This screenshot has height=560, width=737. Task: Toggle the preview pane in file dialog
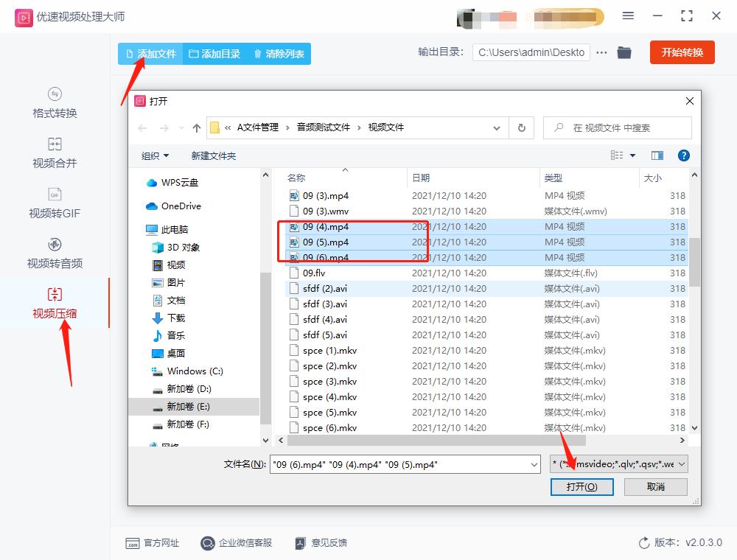pos(655,155)
